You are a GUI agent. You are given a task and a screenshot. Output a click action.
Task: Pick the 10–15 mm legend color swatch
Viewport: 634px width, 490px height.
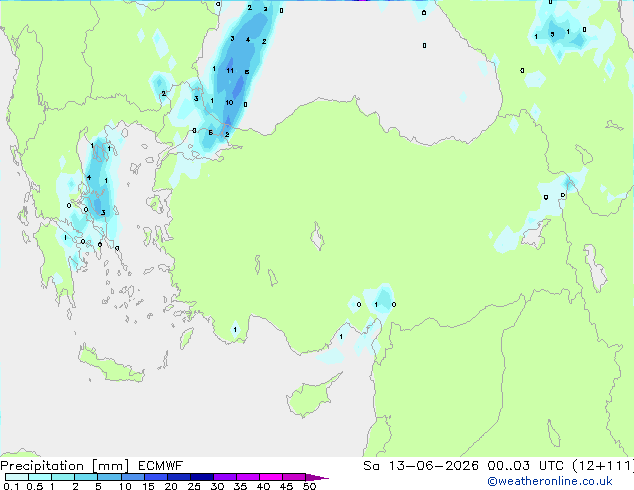click(x=132, y=477)
